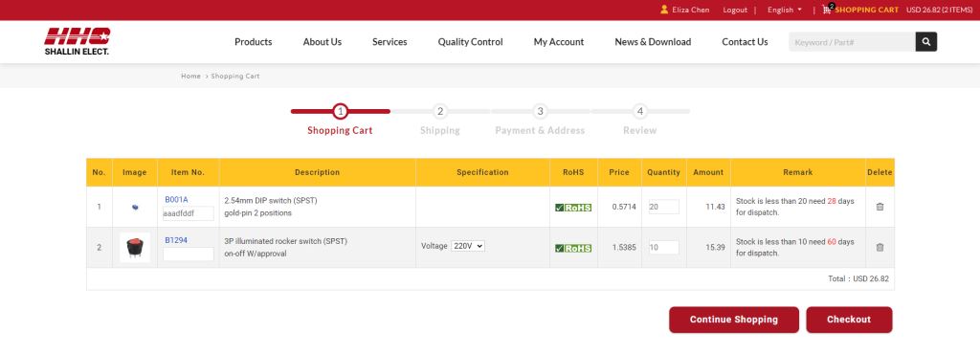Screen dimensions: 980x354
Task: Click the empty note field under B1294
Action: (x=189, y=254)
